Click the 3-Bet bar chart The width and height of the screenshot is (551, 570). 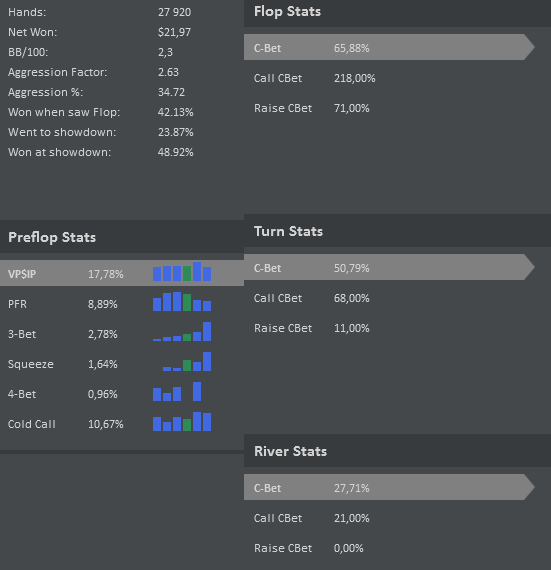pos(182,332)
